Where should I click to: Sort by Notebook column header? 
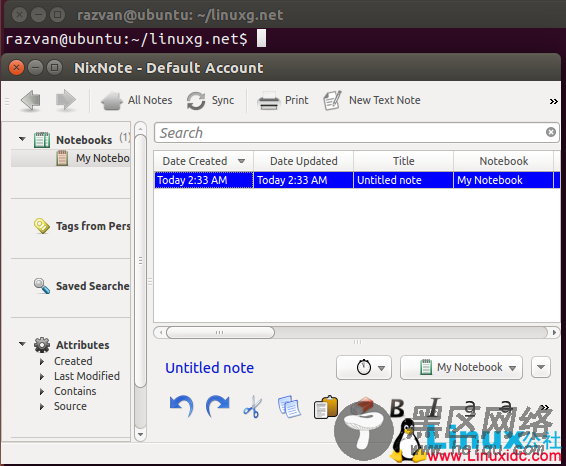[x=504, y=161]
